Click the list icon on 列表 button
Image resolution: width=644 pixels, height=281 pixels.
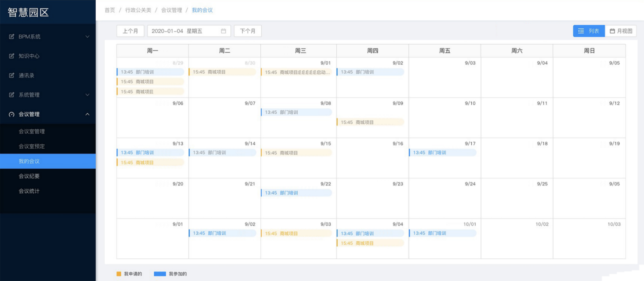click(581, 31)
